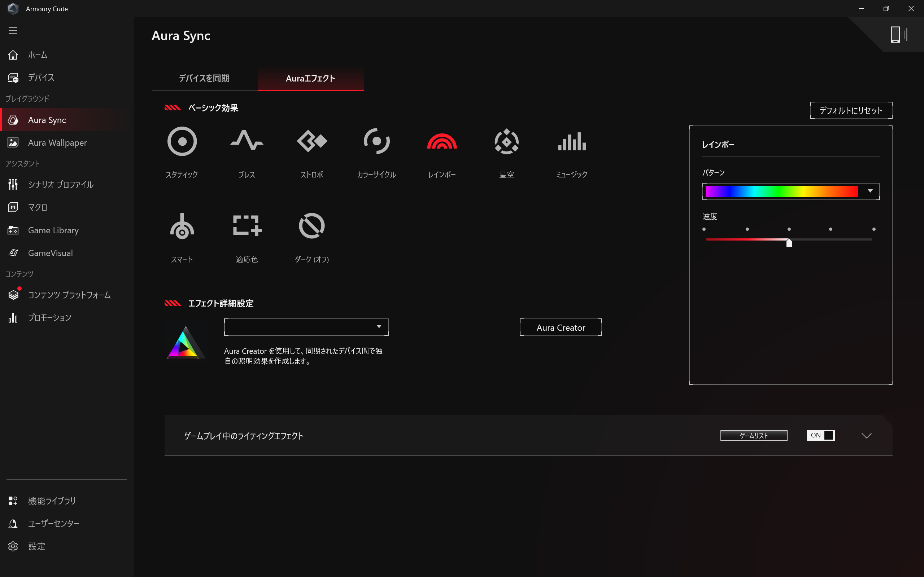
Task: Toggle the hamburger menu sidebar
Action: click(x=13, y=30)
